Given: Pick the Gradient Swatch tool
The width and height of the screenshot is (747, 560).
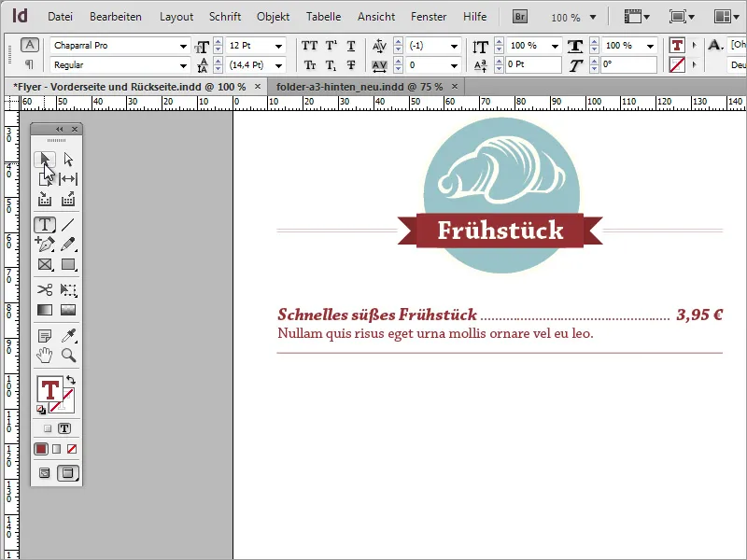Looking at the screenshot, I should pyautogui.click(x=45, y=310).
